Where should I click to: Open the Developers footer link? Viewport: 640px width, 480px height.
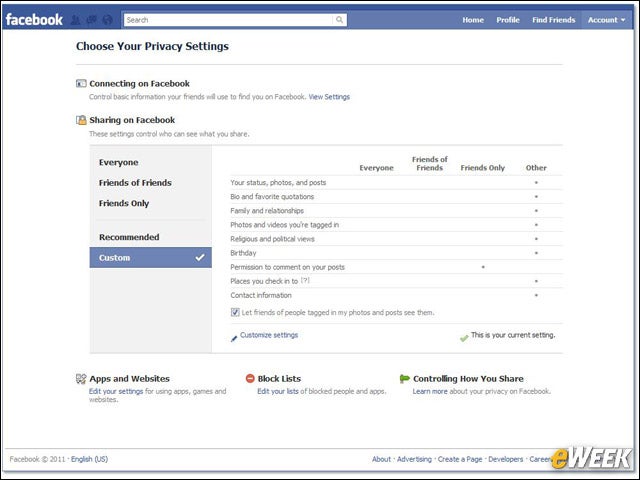tap(506, 459)
